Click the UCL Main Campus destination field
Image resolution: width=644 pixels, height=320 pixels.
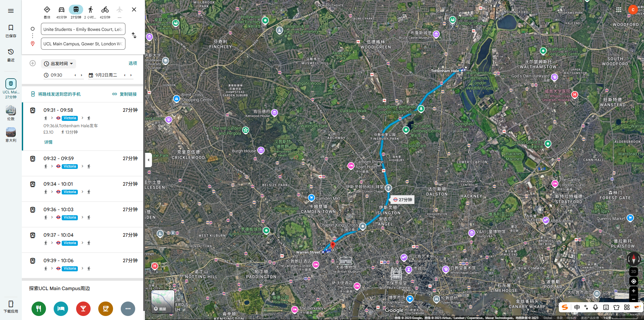point(83,44)
